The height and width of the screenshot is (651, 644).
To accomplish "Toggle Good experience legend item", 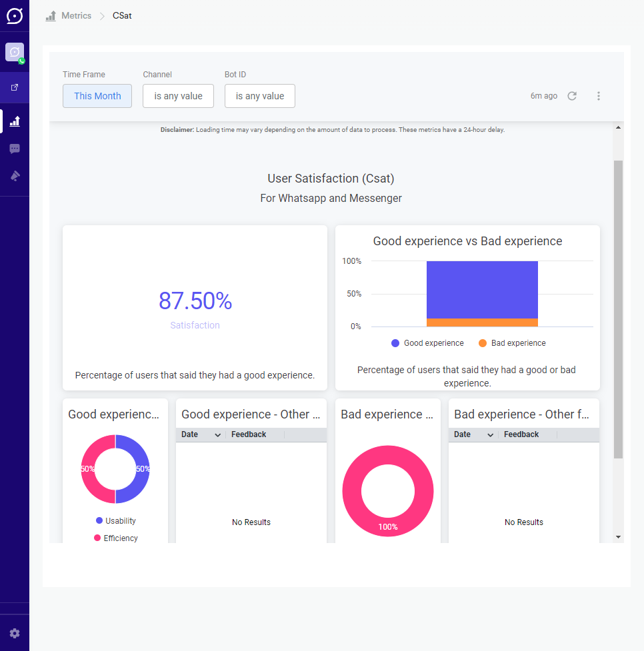I will [427, 343].
